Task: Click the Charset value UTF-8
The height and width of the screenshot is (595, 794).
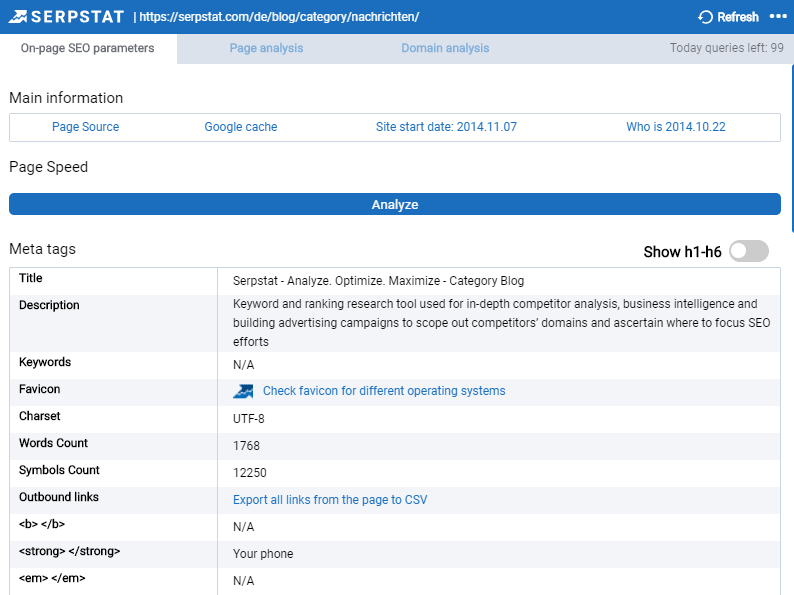Action: coord(249,419)
